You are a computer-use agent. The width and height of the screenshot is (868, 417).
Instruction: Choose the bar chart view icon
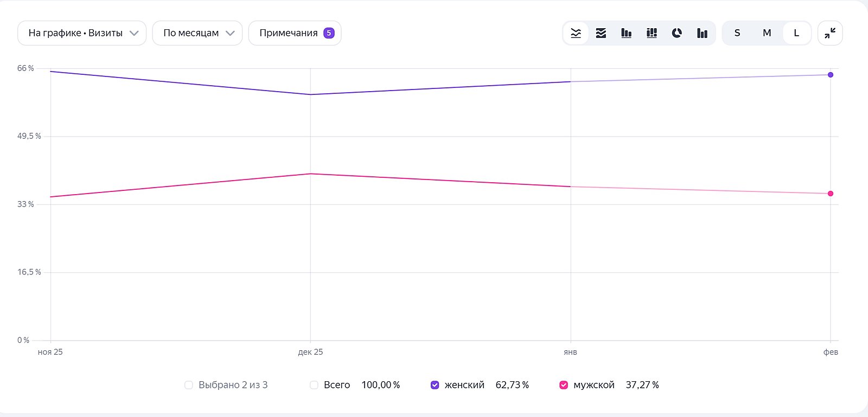click(x=627, y=33)
